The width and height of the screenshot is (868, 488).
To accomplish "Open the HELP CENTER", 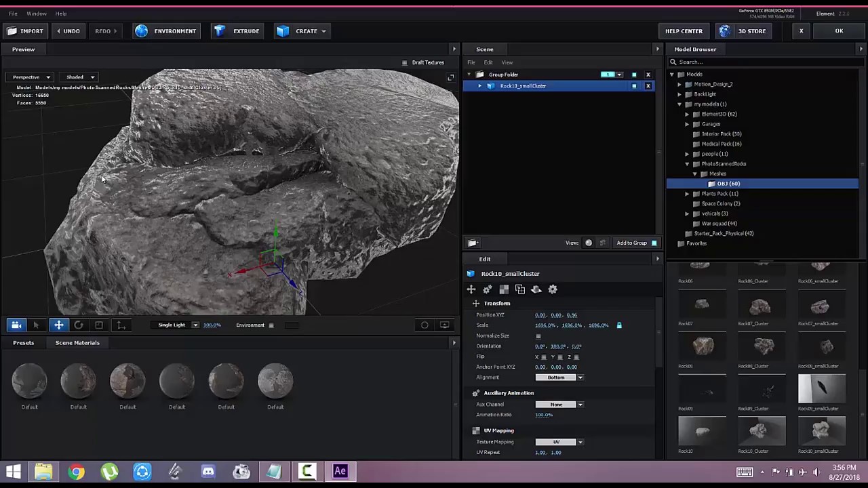I will [x=684, y=31].
